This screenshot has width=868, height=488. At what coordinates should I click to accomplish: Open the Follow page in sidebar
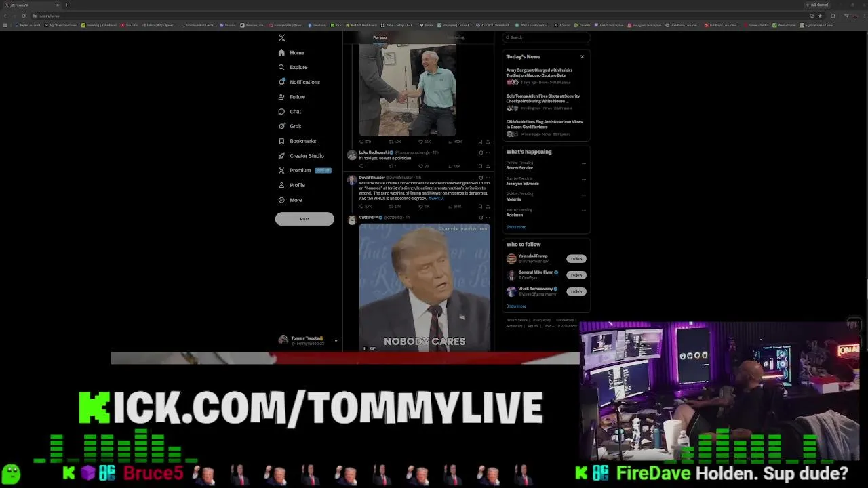click(x=292, y=97)
